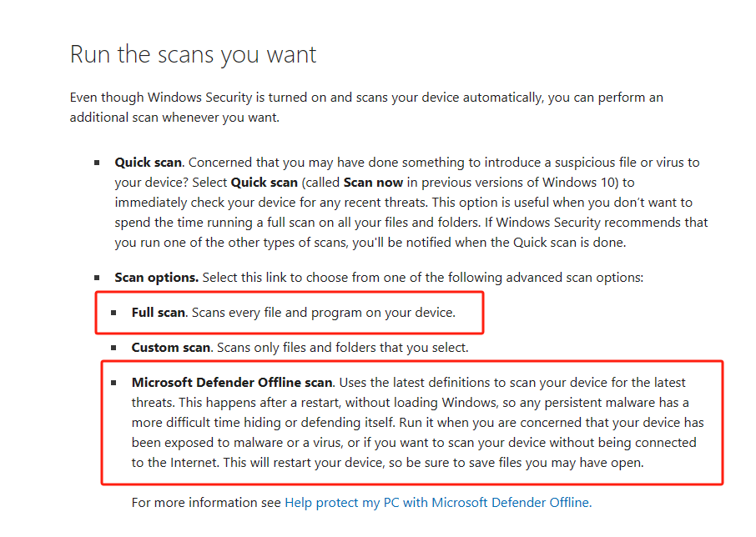The height and width of the screenshot is (537, 756).
Task: Click the bold Scan options. label
Action: coord(156,277)
